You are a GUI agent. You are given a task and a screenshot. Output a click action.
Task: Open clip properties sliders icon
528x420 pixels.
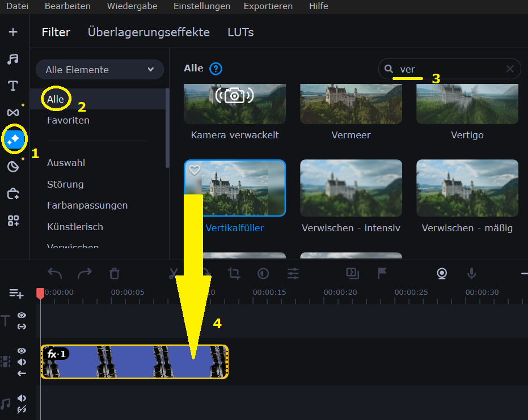(293, 273)
